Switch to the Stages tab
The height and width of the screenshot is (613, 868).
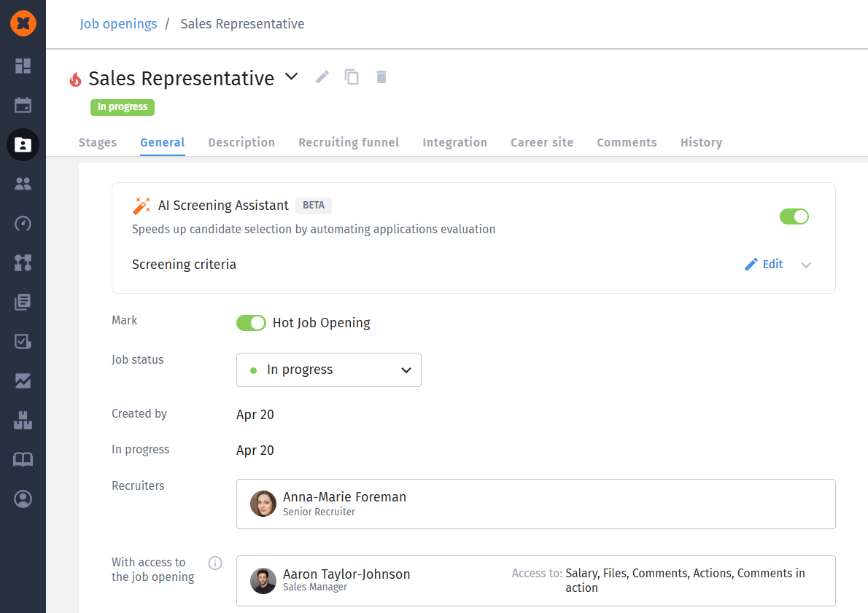pos(98,143)
